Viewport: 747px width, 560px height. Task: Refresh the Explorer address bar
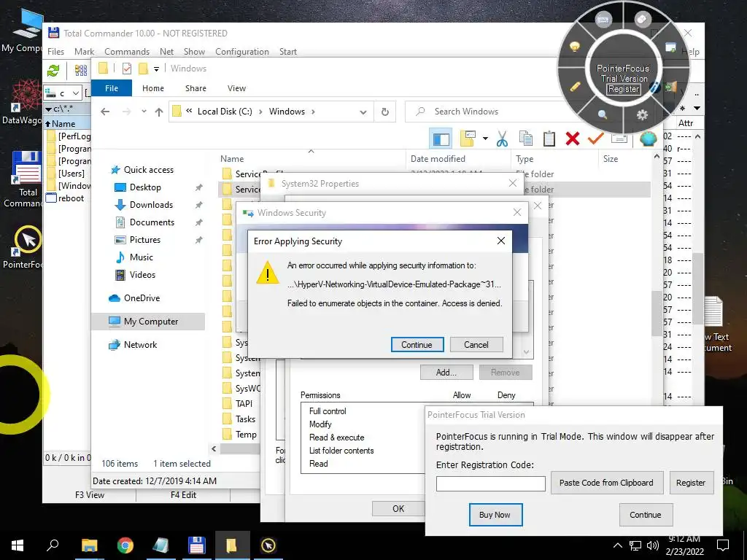(385, 112)
